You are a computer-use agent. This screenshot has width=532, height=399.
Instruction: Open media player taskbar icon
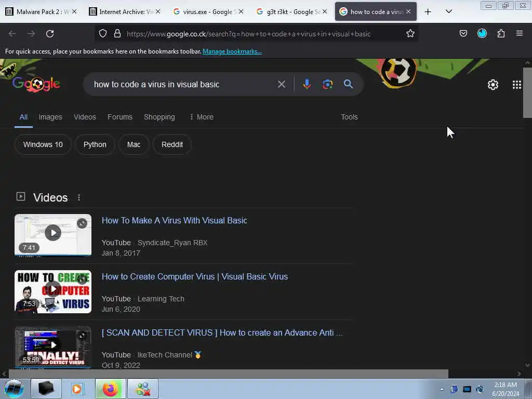point(78,389)
